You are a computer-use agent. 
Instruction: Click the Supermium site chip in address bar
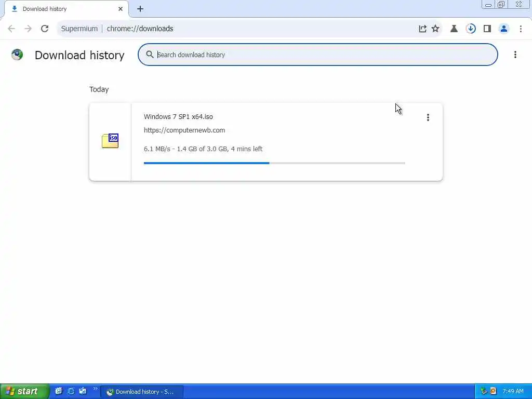tap(79, 29)
